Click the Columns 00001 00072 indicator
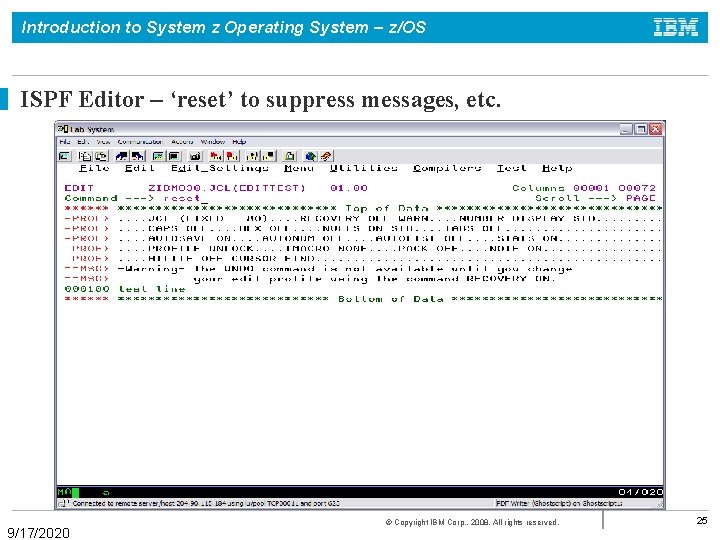This screenshot has height=540, width=720. tap(584, 188)
